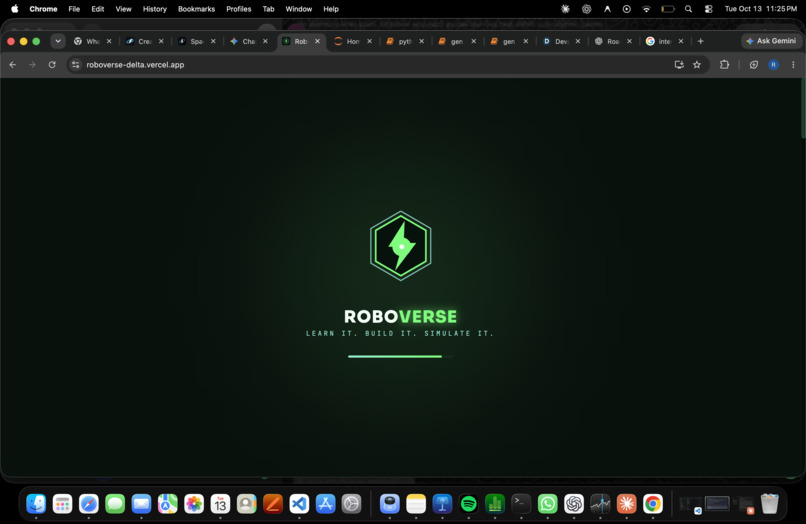Open Safari from the dock
Viewport: 806px width, 524px height.
point(88,504)
